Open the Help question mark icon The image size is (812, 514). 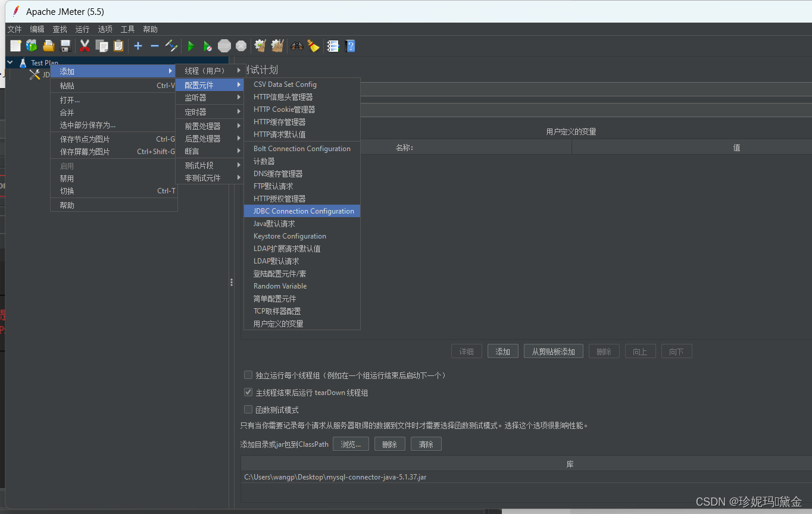[350, 46]
